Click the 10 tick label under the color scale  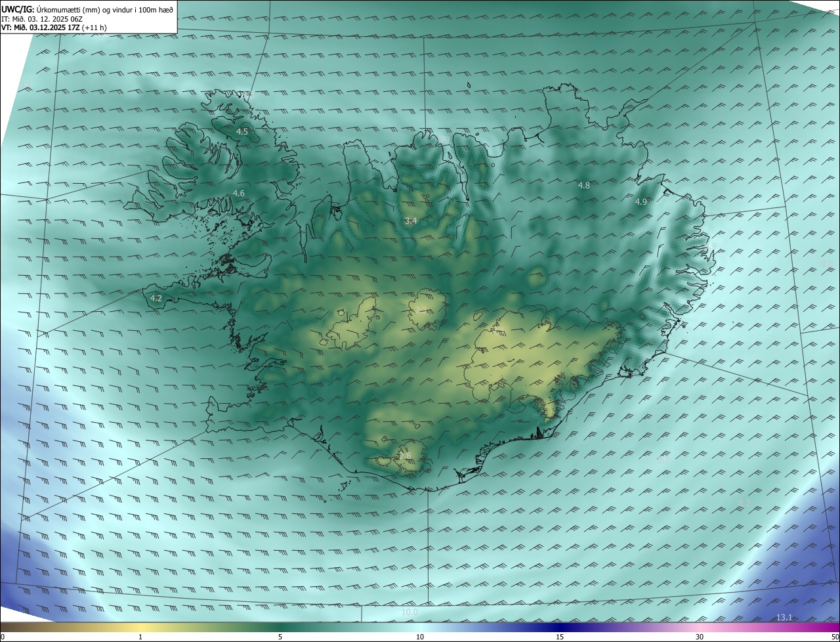click(x=420, y=637)
